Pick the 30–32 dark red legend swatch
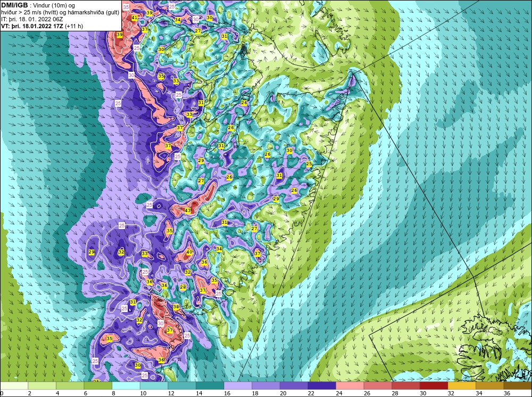This screenshot has width=532, height=397. (x=434, y=386)
